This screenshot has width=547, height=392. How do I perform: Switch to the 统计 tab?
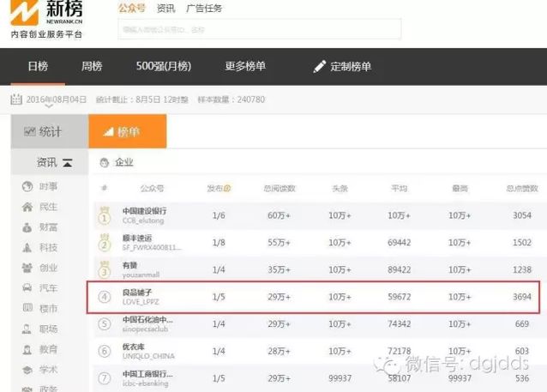click(50, 131)
